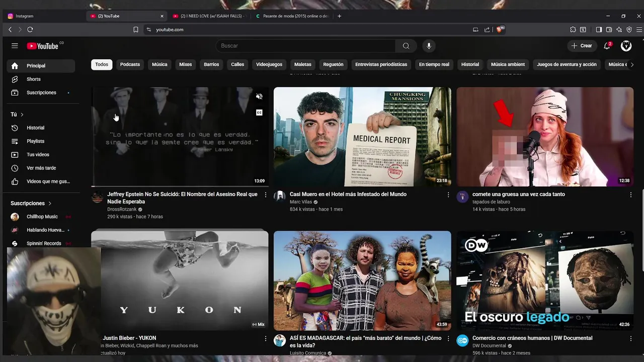Start voice search with the microphone icon
Viewport: 644px width, 362px height.
pyautogui.click(x=429, y=46)
